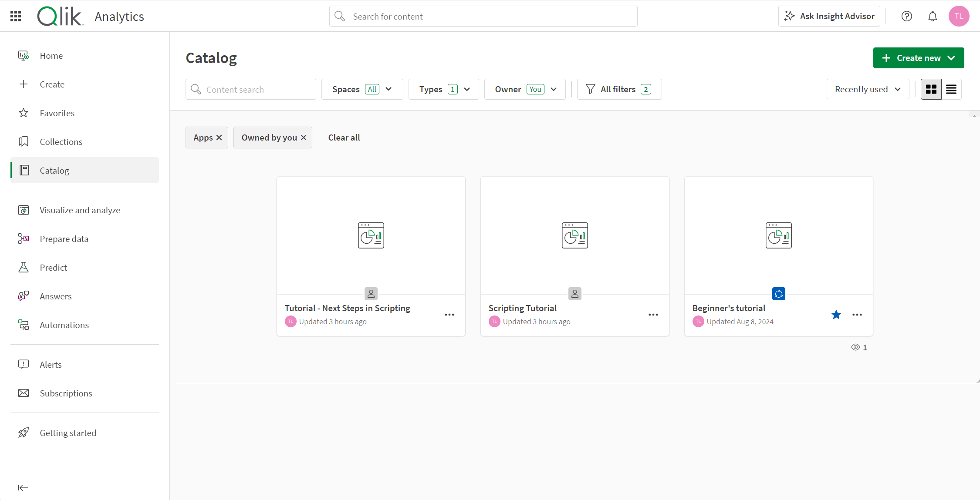This screenshot has width=980, height=500.
Task: Select the Answers icon in sidebar
Action: 24,296
